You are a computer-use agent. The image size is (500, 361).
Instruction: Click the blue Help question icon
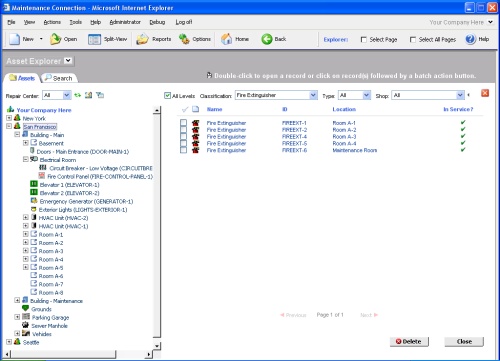tap(470, 39)
